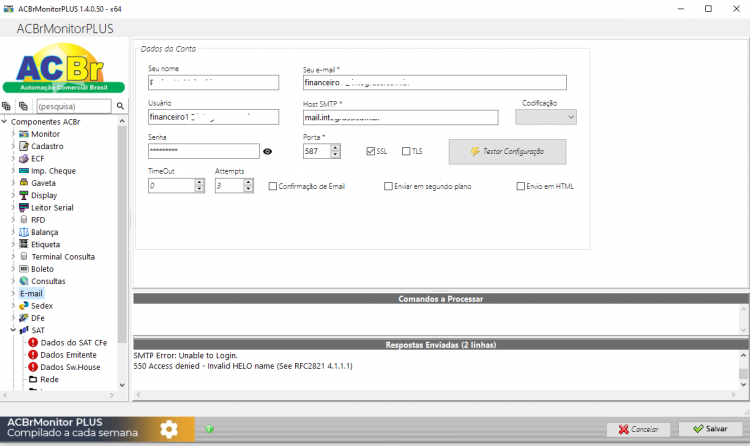Click the green status indicator in bottom bar
Image resolution: width=750 pixels, height=446 pixels.
pos(209,429)
